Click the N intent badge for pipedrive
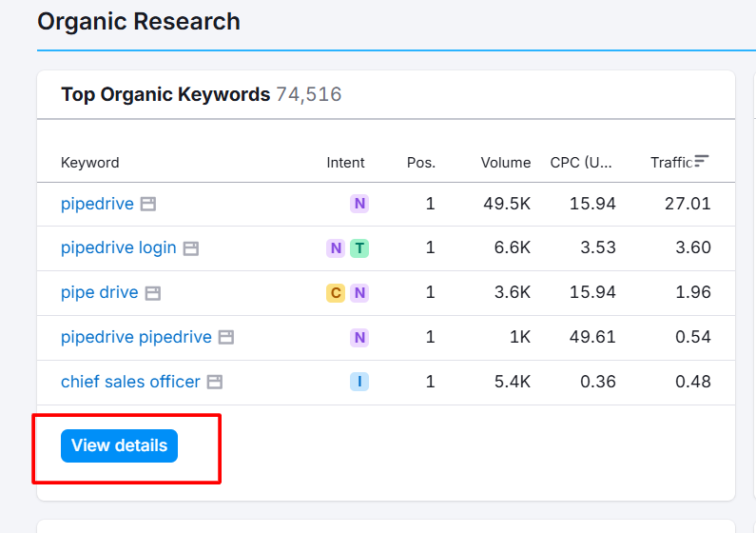 pos(359,204)
